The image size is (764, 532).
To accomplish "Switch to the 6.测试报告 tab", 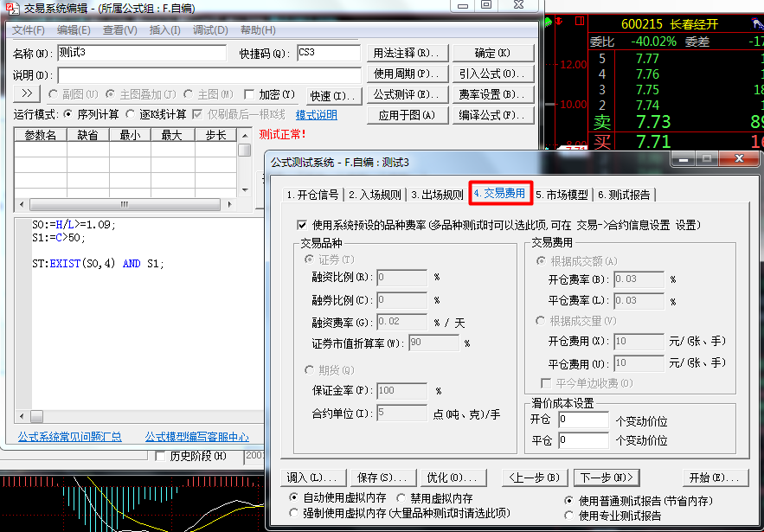I will (624, 195).
